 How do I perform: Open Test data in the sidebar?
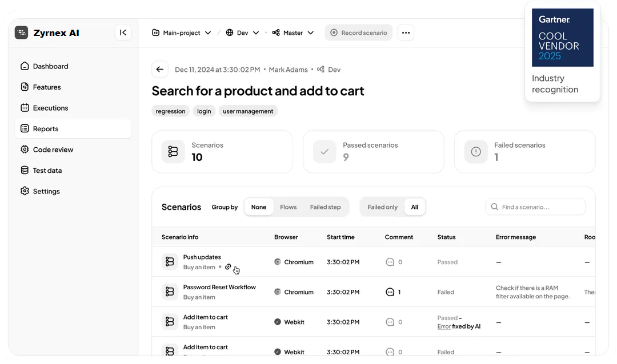(73, 170)
